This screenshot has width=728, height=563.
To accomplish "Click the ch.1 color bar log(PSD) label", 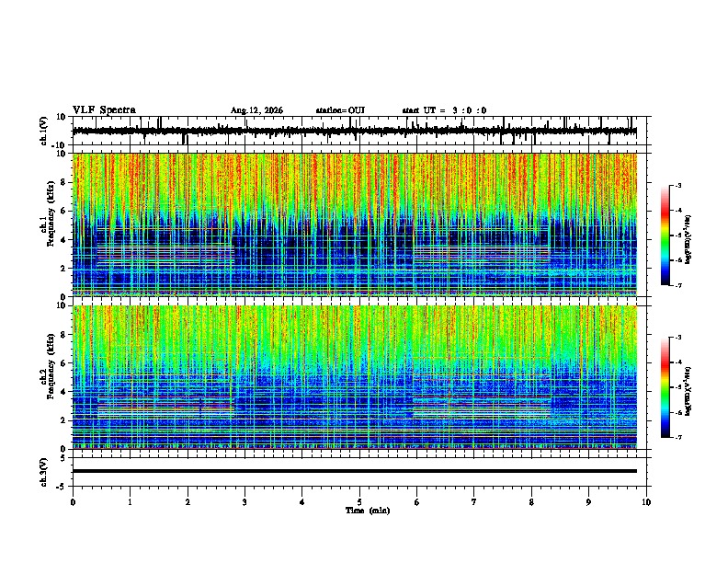I will pos(688,239).
